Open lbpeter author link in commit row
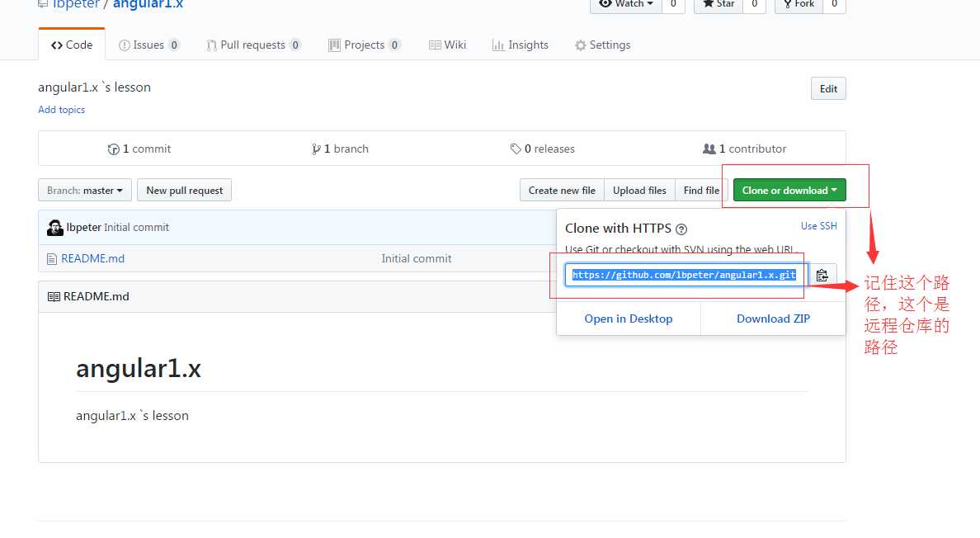Viewport: 980px width, 538px height. point(84,228)
